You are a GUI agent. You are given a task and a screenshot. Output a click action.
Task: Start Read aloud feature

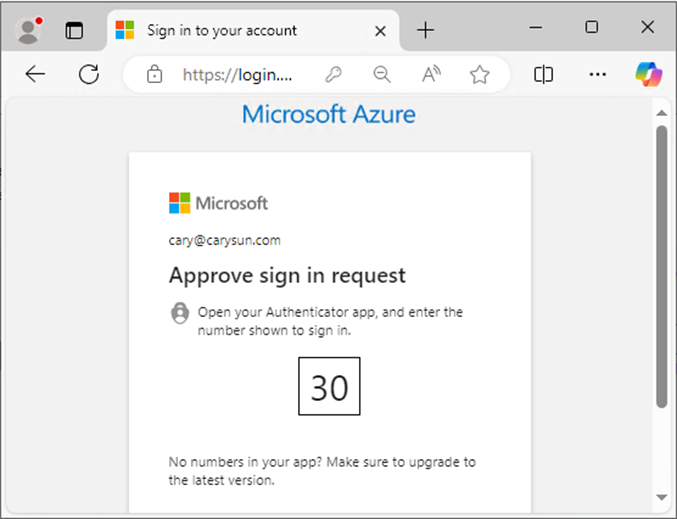[x=431, y=74]
